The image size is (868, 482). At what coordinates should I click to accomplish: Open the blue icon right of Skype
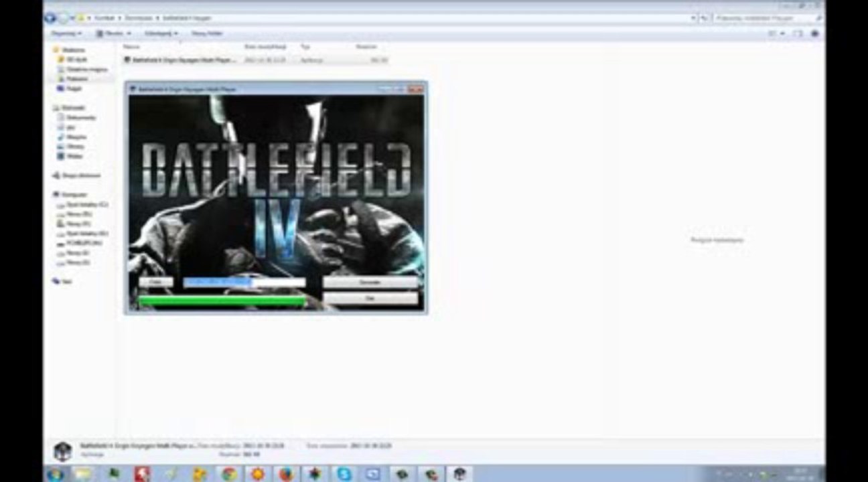tap(373, 474)
